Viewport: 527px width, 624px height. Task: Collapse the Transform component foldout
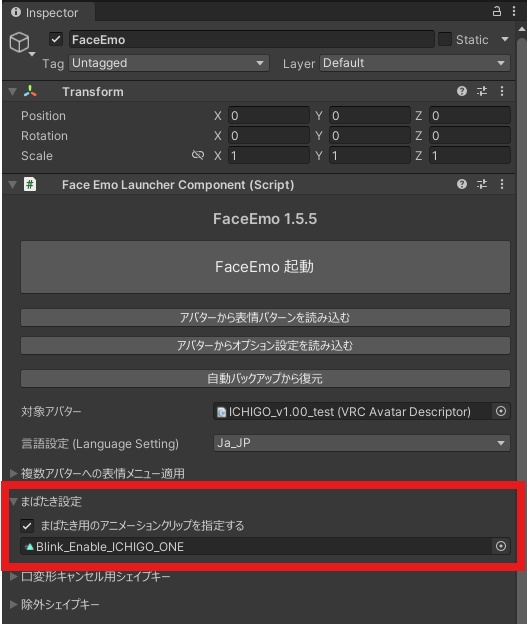(x=13, y=92)
